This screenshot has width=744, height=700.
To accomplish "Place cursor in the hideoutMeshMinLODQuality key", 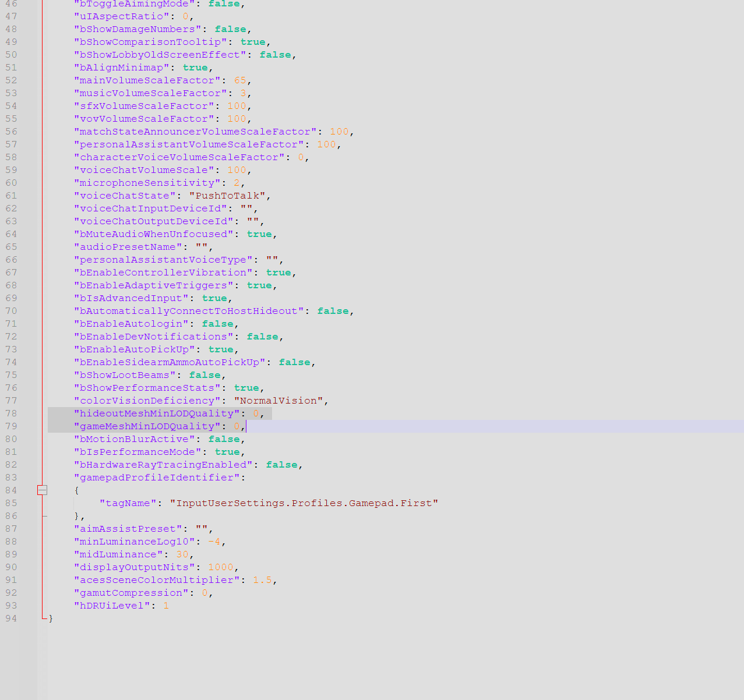I will tap(157, 413).
